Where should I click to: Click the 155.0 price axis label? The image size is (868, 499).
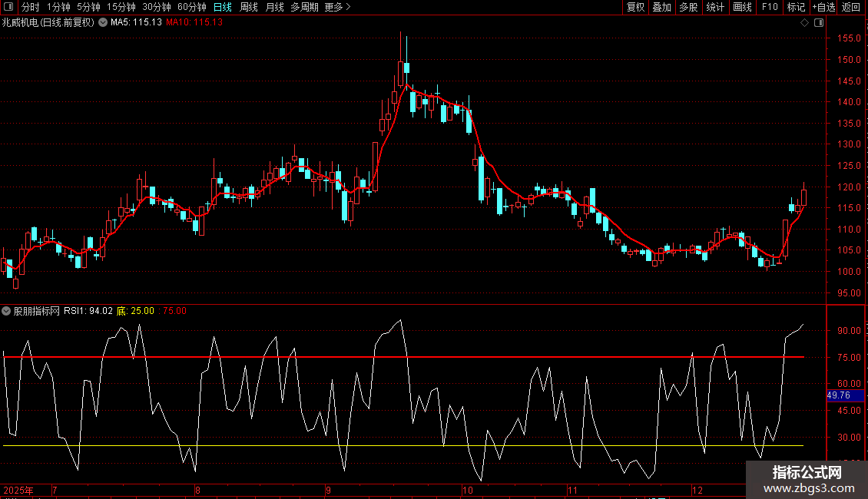pos(849,38)
